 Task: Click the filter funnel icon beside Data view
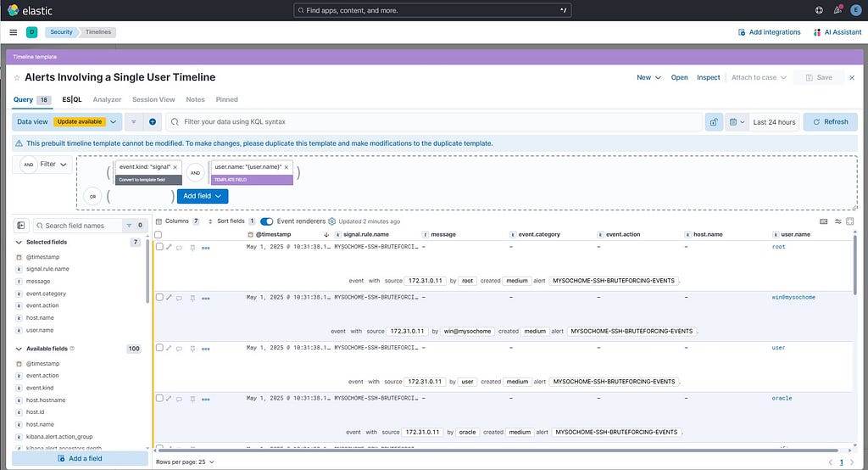[133, 122]
